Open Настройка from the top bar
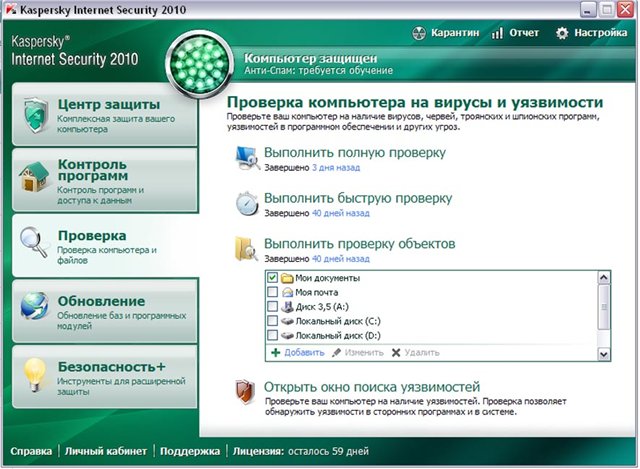Viewport: 640px width, 469px height. 591,33
